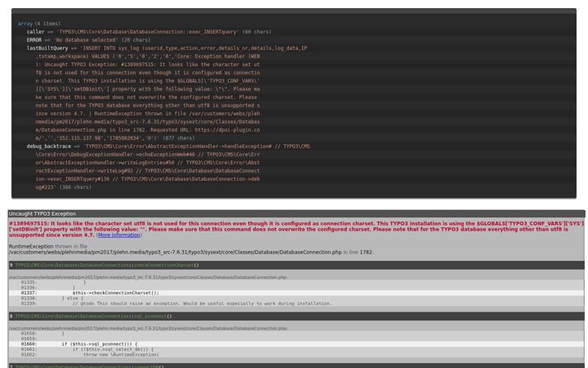Select the 'debug_backtrace' array key
This screenshot has height=368, width=588.
tap(51, 146)
